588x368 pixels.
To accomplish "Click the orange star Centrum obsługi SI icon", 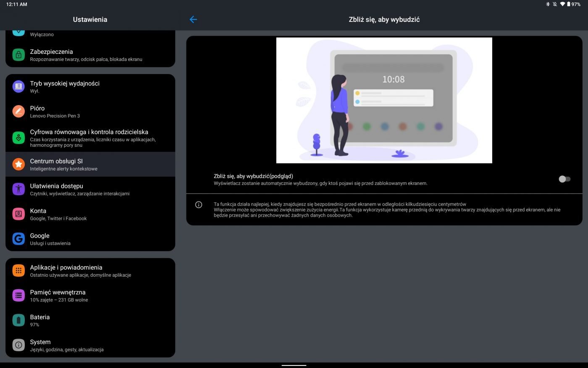I will click(18, 164).
